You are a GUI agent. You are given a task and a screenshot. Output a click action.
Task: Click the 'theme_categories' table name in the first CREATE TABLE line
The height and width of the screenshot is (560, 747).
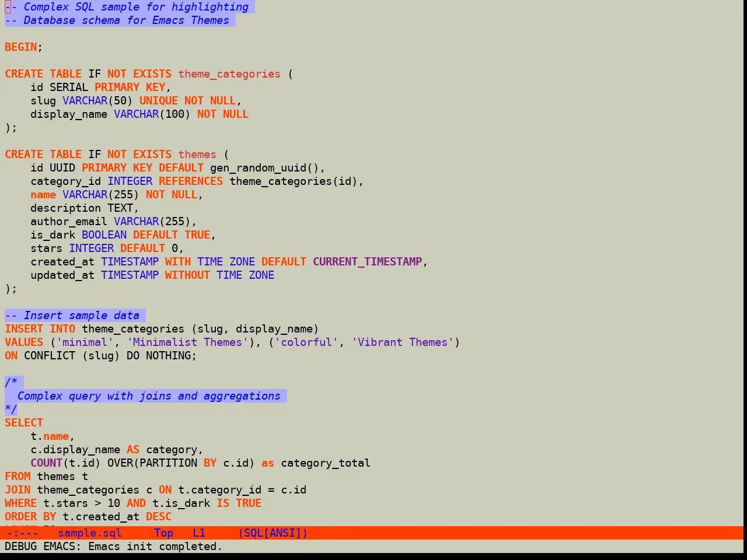point(229,74)
